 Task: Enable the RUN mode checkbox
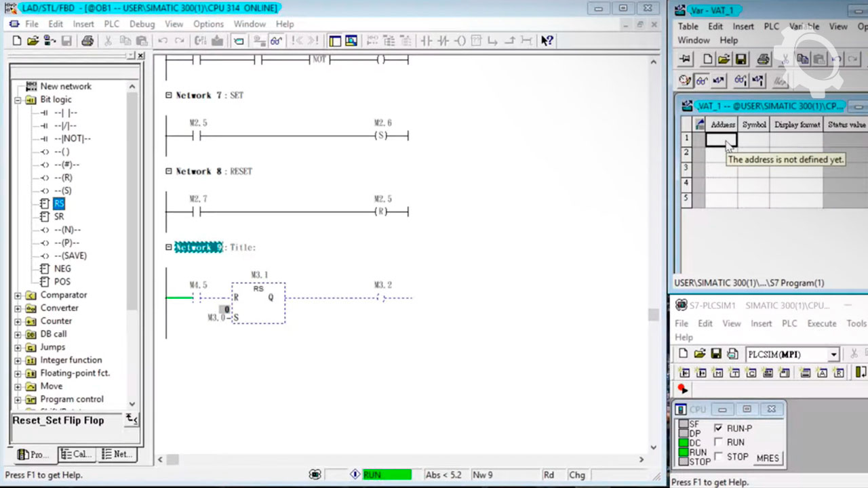(x=719, y=442)
